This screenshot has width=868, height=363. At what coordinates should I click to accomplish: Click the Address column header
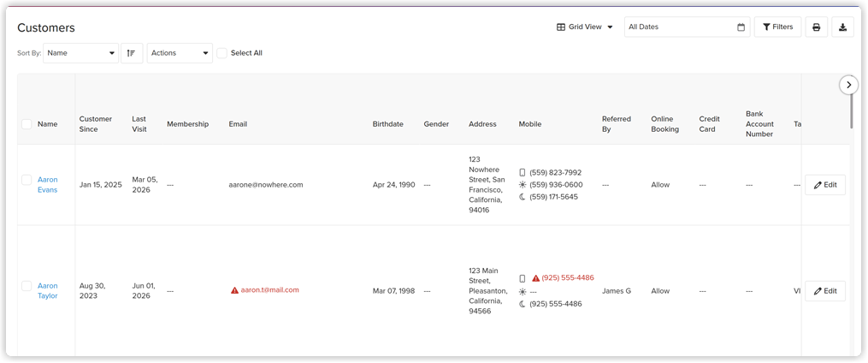coord(482,124)
